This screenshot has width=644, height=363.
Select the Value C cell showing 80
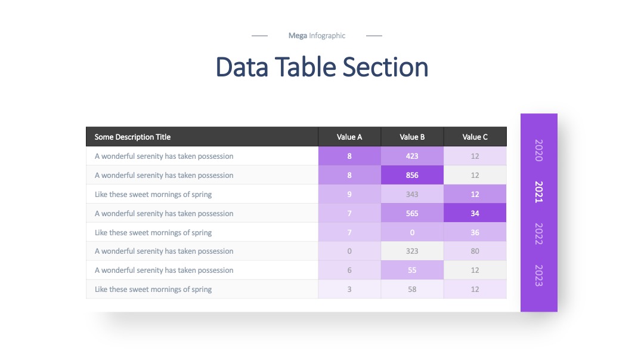coord(475,251)
